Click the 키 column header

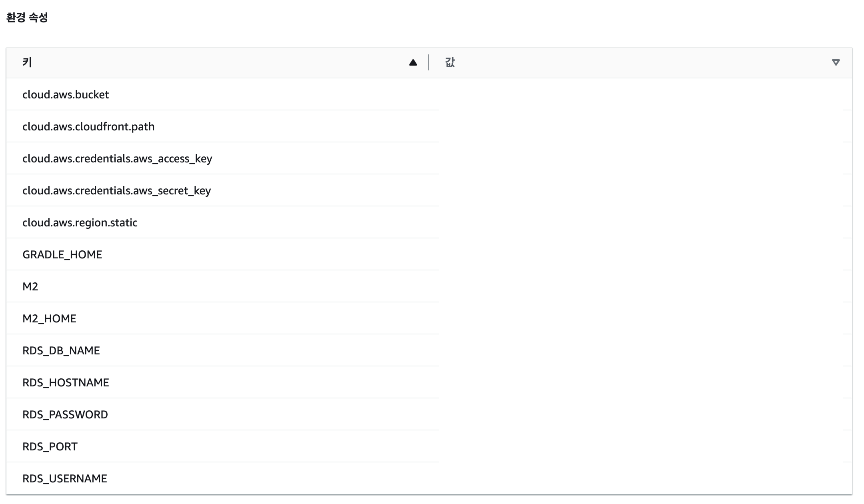(27, 62)
